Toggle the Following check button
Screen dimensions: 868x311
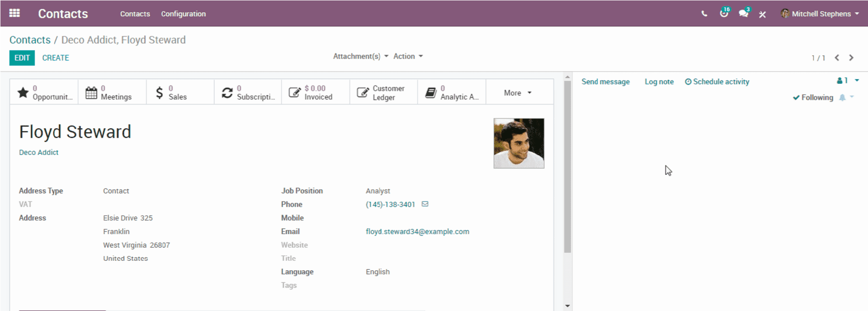point(813,97)
